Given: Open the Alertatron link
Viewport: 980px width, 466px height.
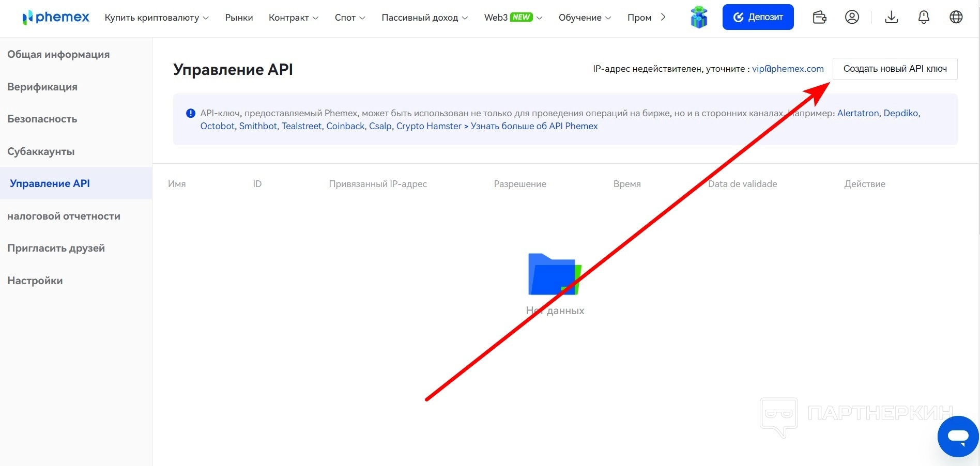Looking at the screenshot, I should tap(858, 113).
